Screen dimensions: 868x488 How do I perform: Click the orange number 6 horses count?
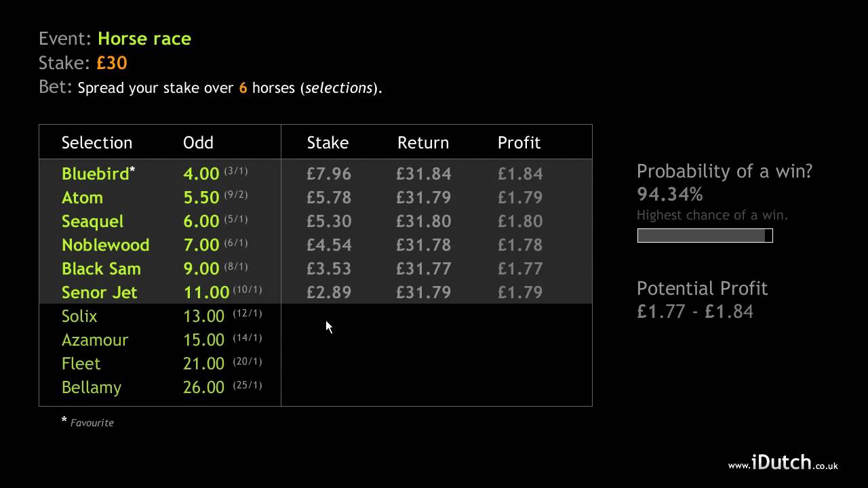[x=243, y=87]
